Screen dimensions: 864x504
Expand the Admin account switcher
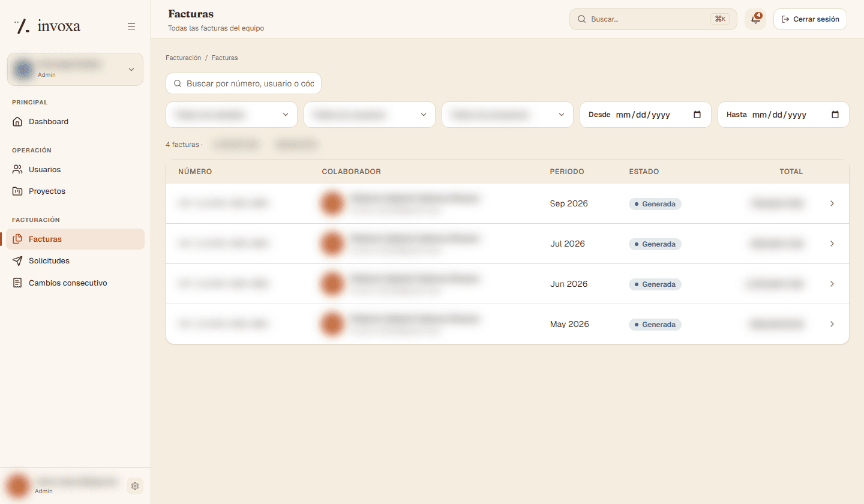(75, 70)
